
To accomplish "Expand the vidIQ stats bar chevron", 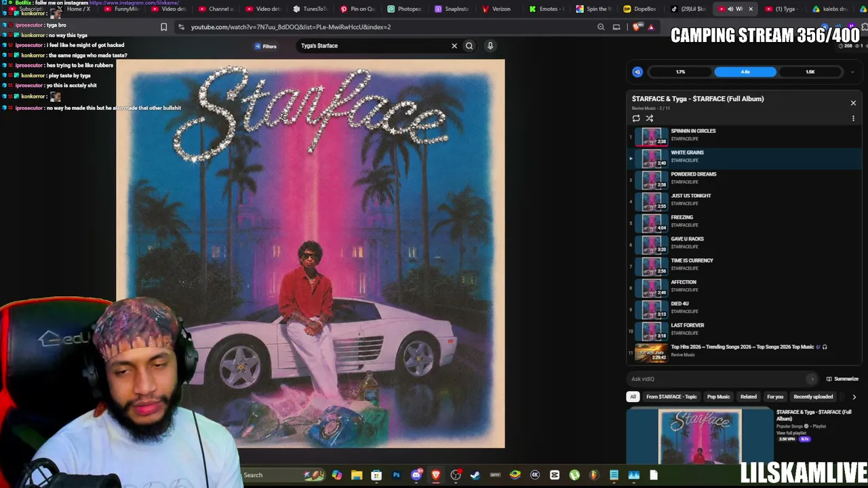I will tap(852, 72).
